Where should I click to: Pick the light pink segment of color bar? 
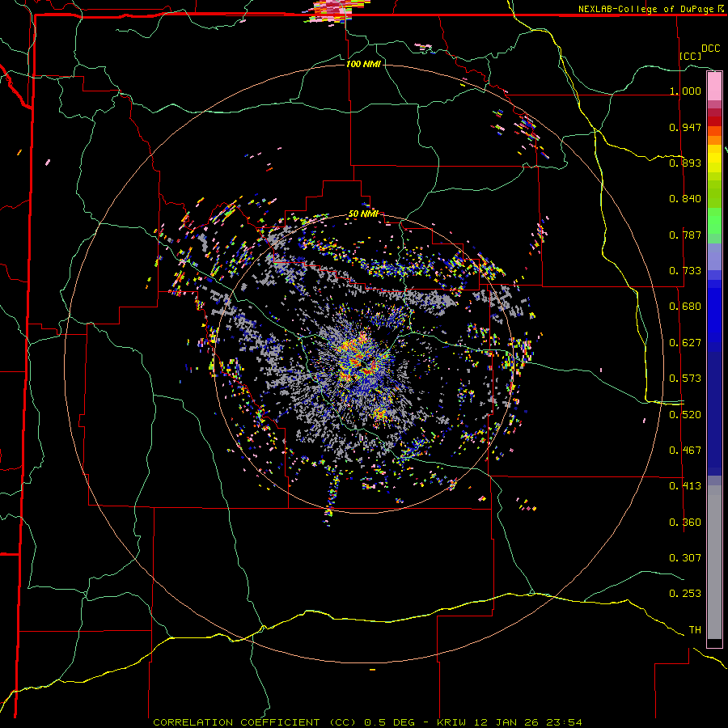714,87
